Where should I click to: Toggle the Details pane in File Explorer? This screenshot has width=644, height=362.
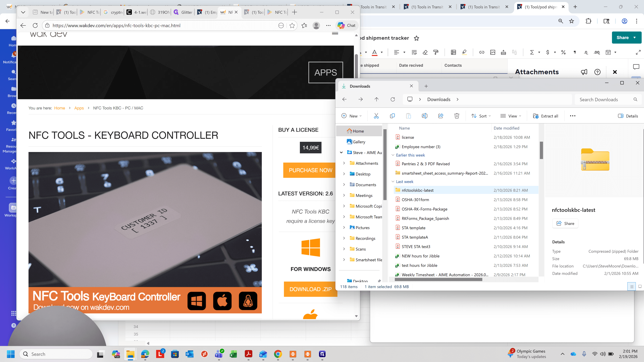628,116
